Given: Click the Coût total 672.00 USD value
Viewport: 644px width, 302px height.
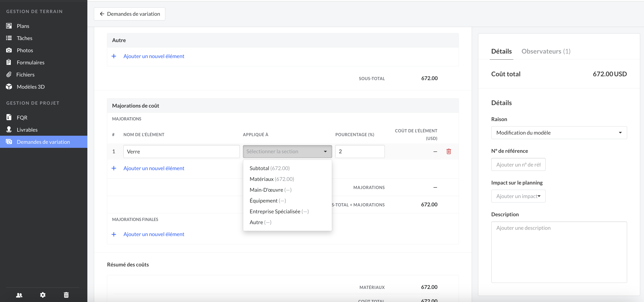Looking at the screenshot, I should 610,74.
